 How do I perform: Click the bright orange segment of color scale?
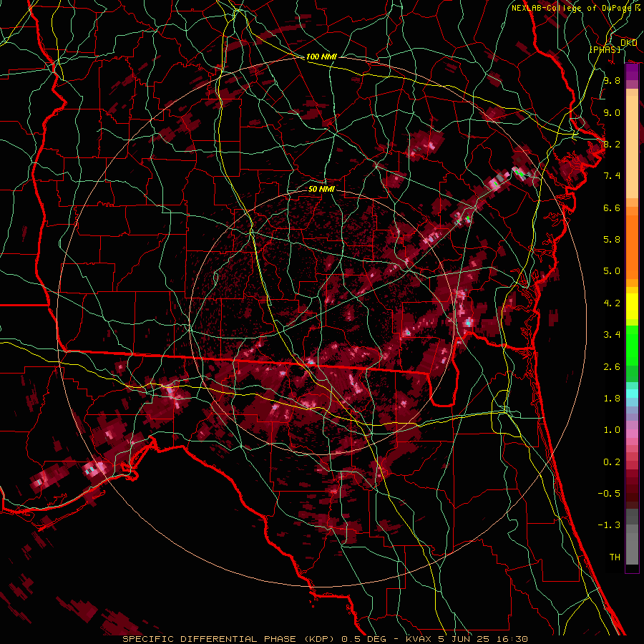632,248
